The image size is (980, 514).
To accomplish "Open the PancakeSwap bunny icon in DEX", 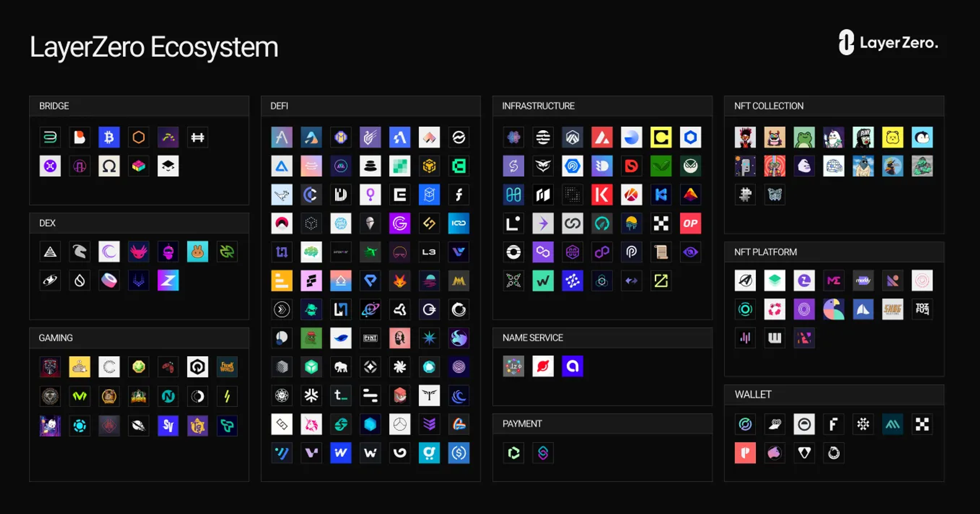I will pos(198,252).
